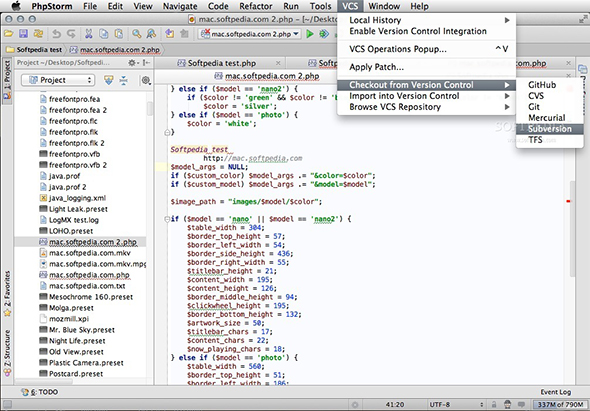Open the 1: Project side tool window tab

[7, 80]
